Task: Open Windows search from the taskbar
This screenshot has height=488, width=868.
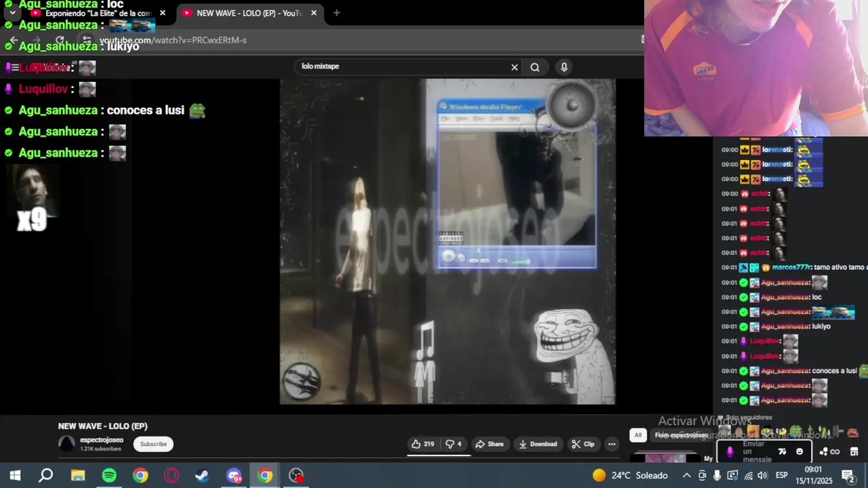Action: tap(46, 475)
